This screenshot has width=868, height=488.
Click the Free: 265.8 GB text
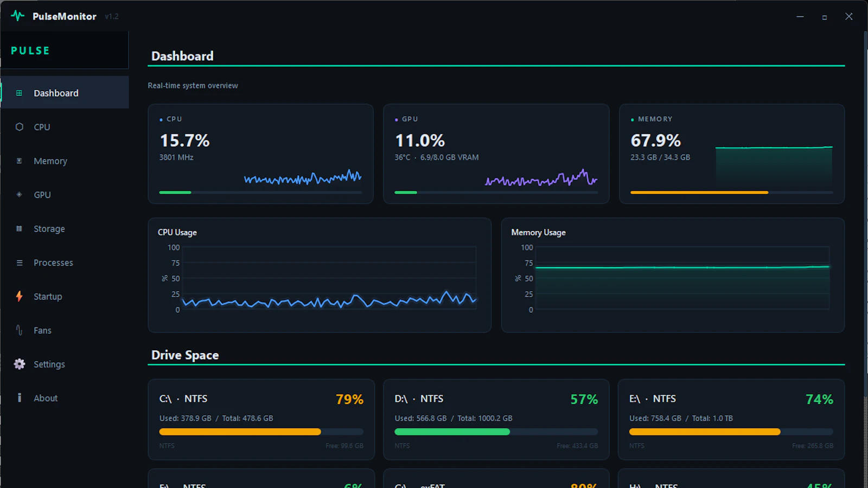813,446
